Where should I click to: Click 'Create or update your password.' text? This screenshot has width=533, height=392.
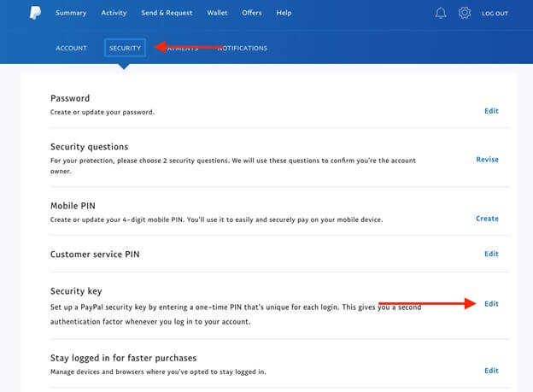point(102,112)
